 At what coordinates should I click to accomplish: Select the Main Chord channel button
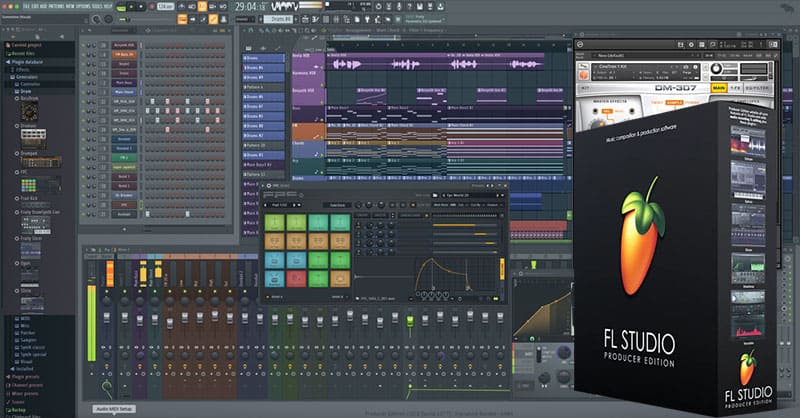124,92
